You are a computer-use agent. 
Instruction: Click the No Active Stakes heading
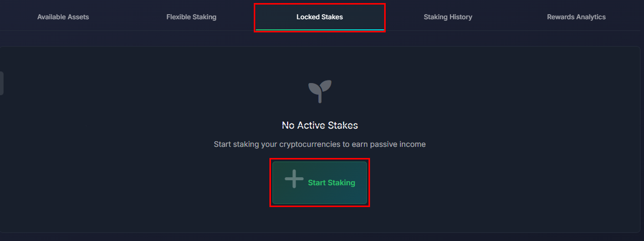319,125
